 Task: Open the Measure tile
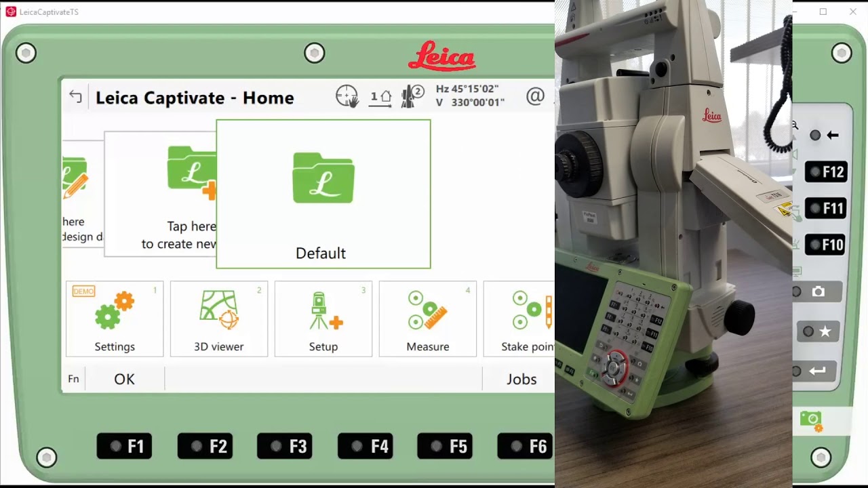[x=428, y=319]
